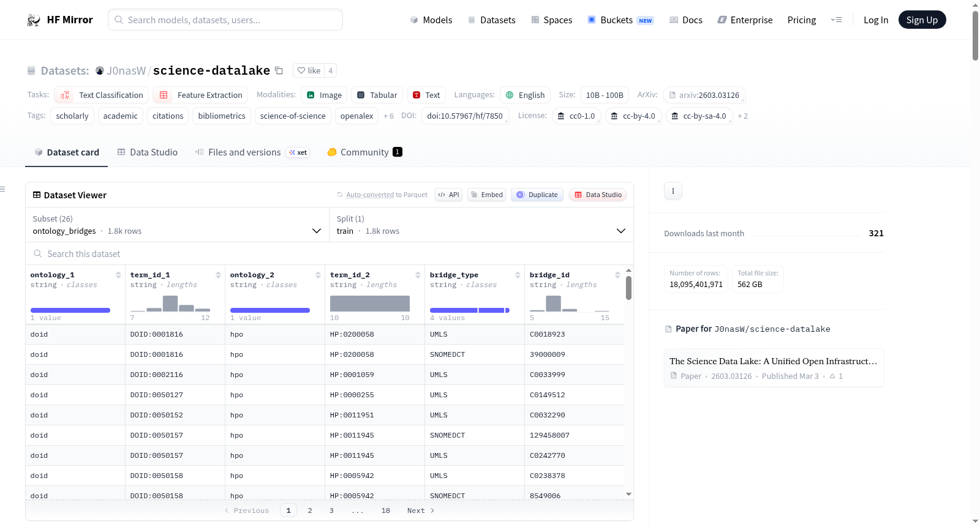Go to Datasets in the top navigation
The width and height of the screenshot is (980, 527).
click(x=492, y=20)
